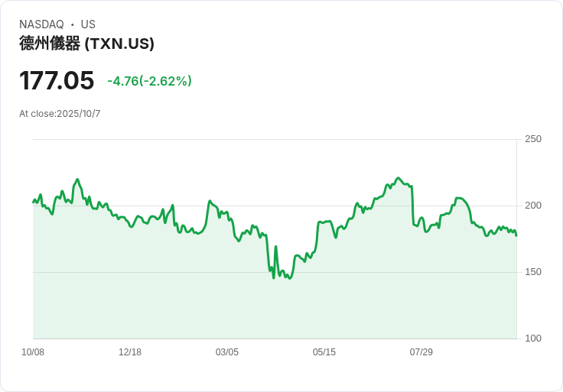This screenshot has height=392, width=563.
Task: Select the 03/05 date on x-axis
Action: point(227,352)
